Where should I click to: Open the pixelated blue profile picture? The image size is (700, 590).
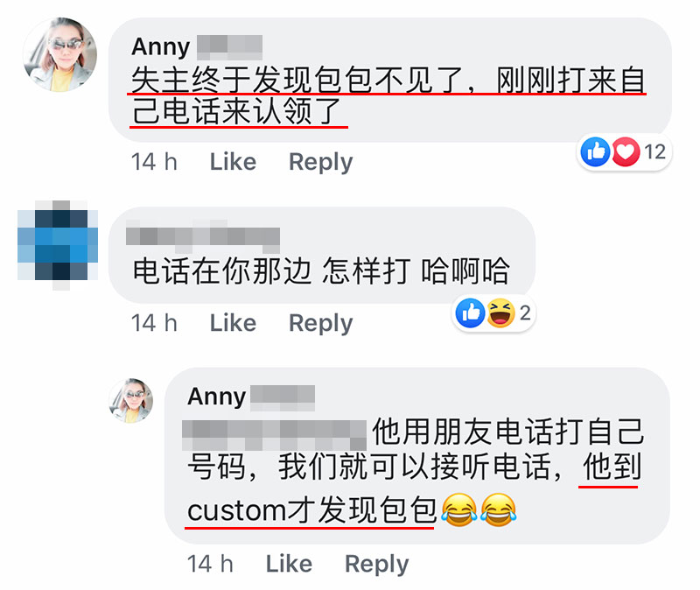[58, 246]
